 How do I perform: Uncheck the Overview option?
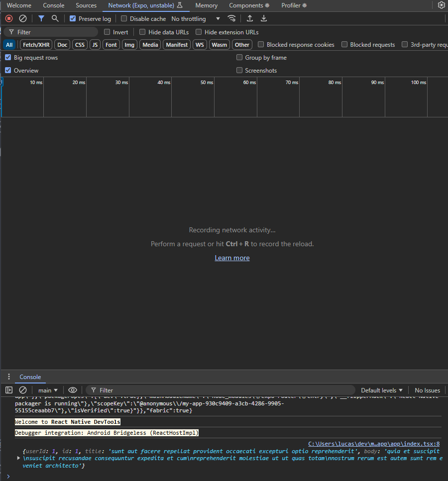coord(8,70)
